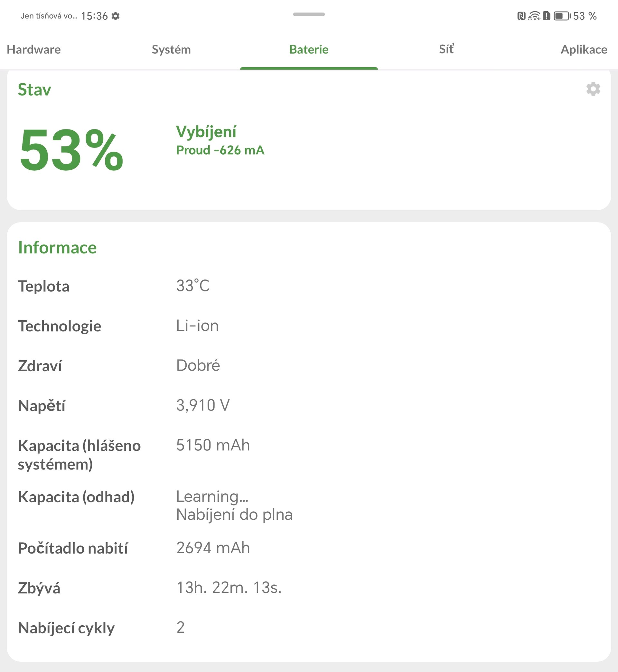Tap the Wi-Fi signal icon
Screen dimensions: 618x672
[x=534, y=16]
